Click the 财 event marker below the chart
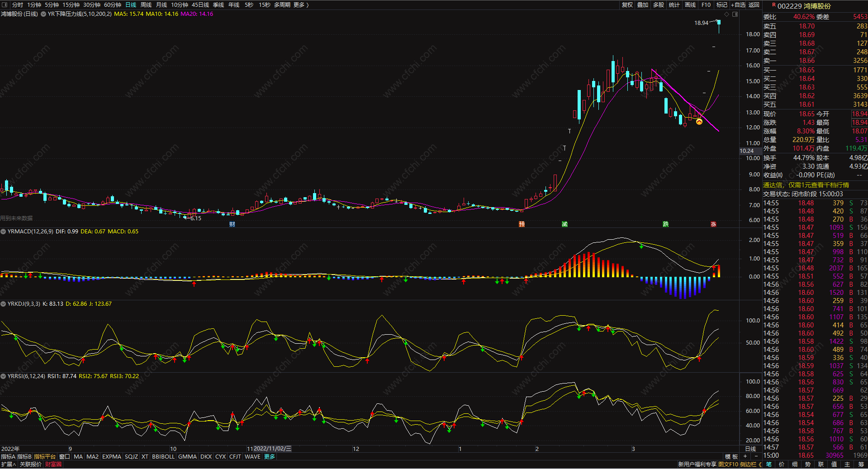 [x=232, y=224]
